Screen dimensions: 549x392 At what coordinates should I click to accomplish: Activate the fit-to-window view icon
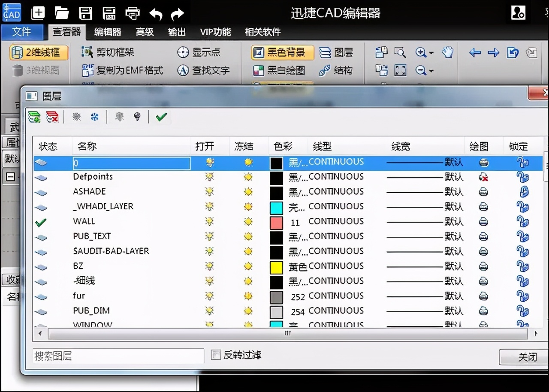401,70
